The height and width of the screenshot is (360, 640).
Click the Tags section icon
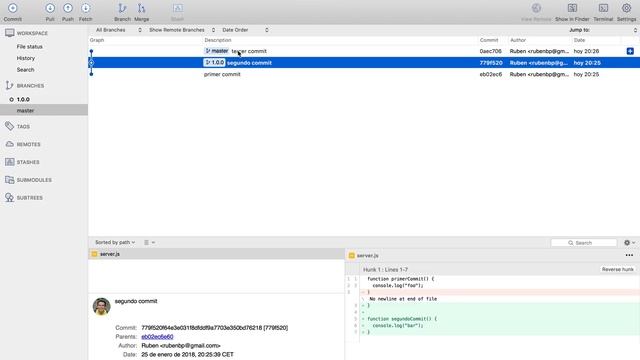[9, 126]
